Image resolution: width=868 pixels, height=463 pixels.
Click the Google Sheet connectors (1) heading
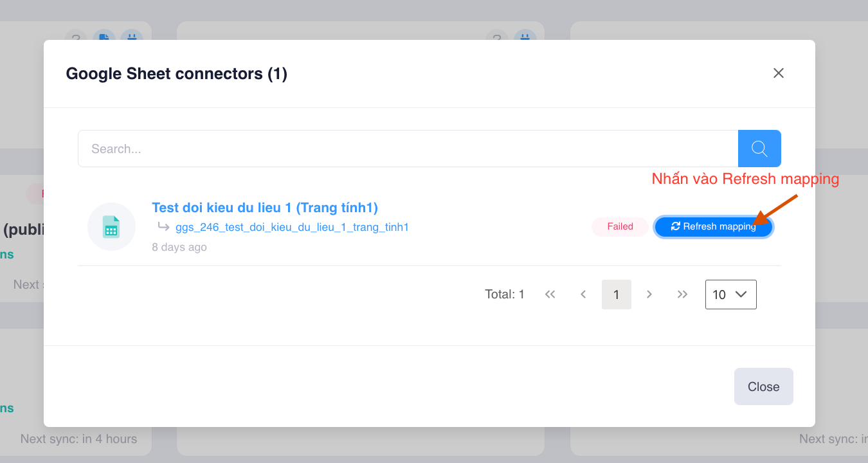point(177,74)
